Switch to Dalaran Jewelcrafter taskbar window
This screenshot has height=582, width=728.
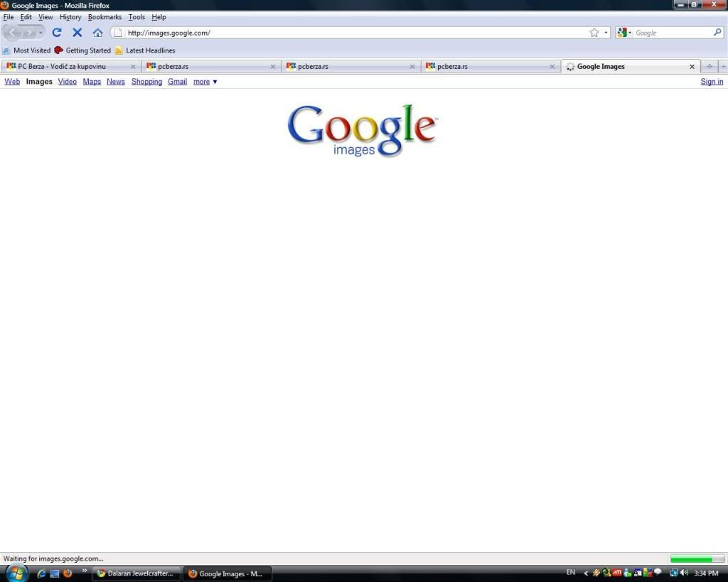[136, 573]
